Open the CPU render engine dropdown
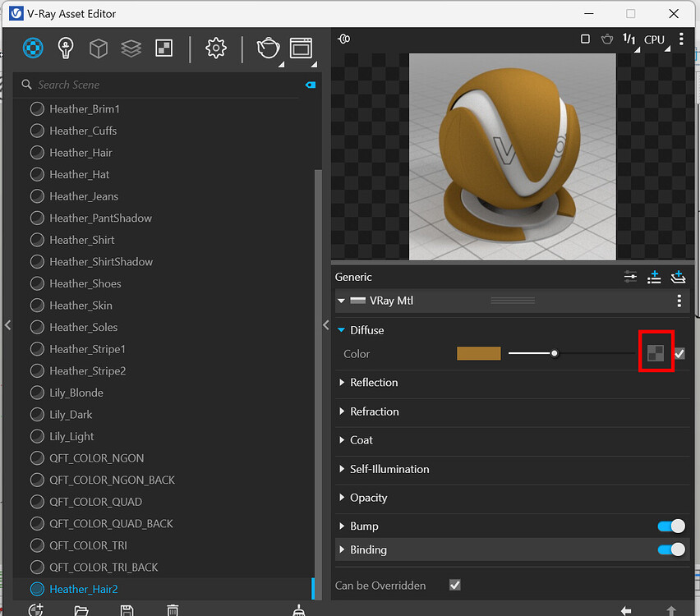Screen dimensions: 700x616 pyautogui.click(x=654, y=39)
